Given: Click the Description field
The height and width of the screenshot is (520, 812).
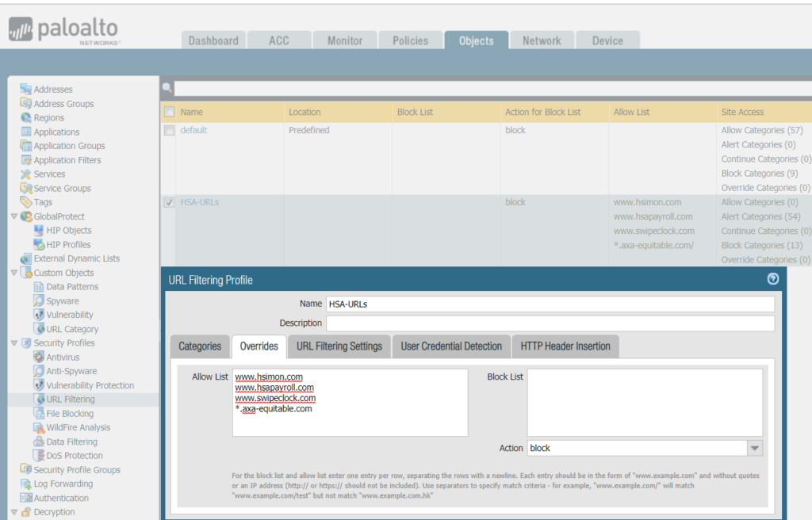Looking at the screenshot, I should [550, 323].
